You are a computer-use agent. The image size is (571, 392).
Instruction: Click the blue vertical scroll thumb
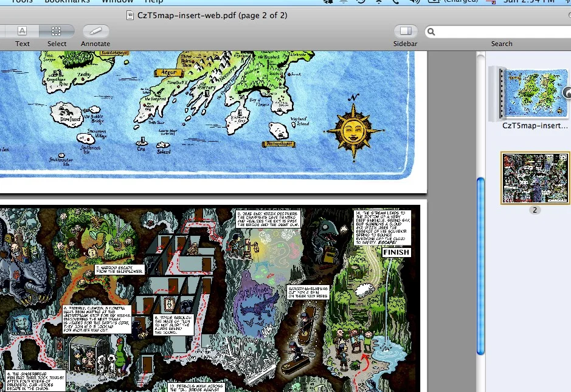pos(480,266)
